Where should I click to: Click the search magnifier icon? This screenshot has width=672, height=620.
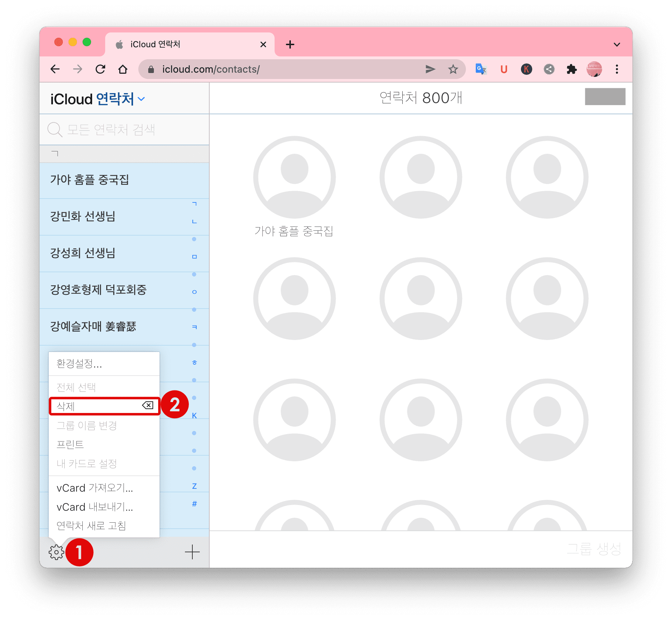coord(55,129)
